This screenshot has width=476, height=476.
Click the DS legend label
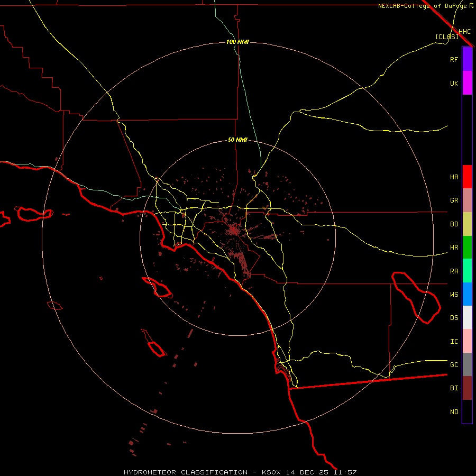[x=454, y=317]
